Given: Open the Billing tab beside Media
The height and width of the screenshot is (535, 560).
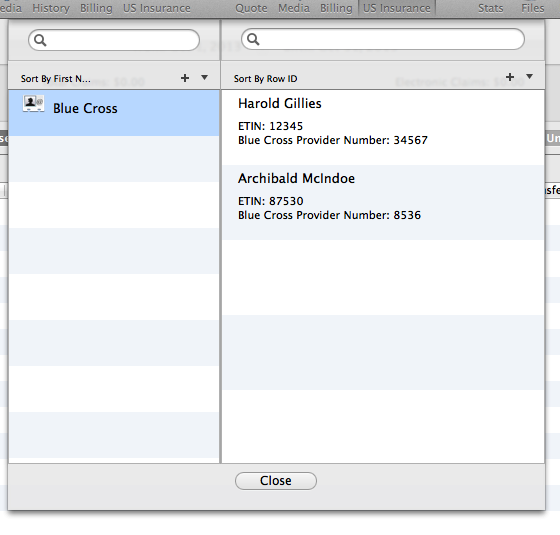Looking at the screenshot, I should [336, 8].
